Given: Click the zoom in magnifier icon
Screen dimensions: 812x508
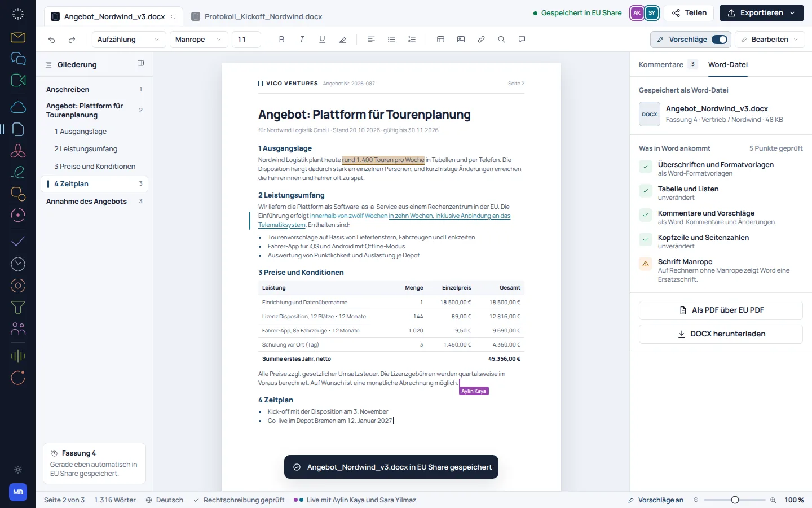Looking at the screenshot, I should [773, 500].
